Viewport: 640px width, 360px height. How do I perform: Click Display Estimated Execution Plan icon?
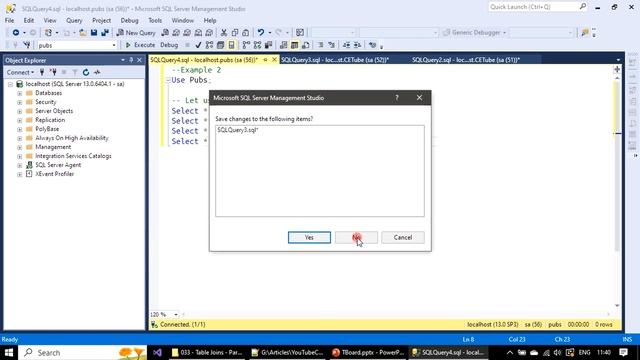pyautogui.click(x=209, y=45)
